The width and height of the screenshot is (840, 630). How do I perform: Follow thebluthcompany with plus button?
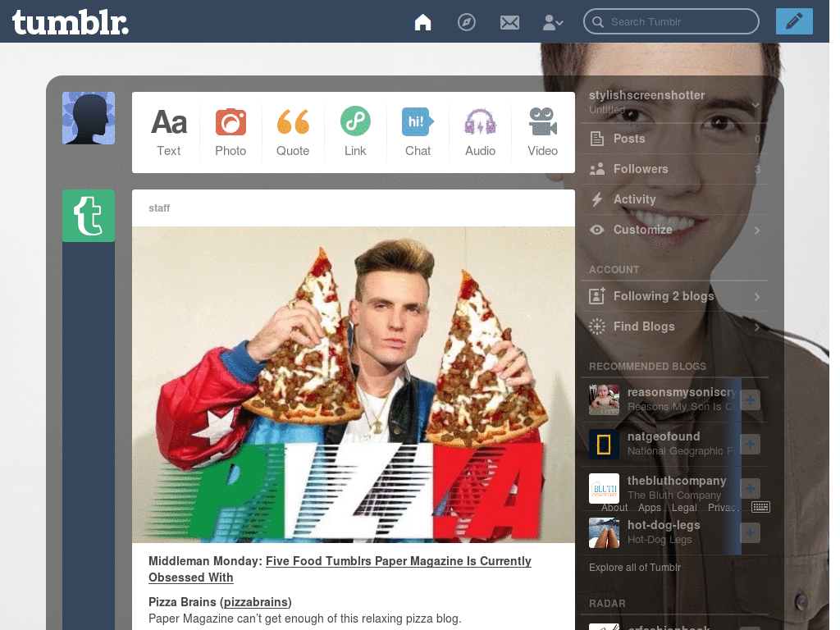click(x=750, y=489)
